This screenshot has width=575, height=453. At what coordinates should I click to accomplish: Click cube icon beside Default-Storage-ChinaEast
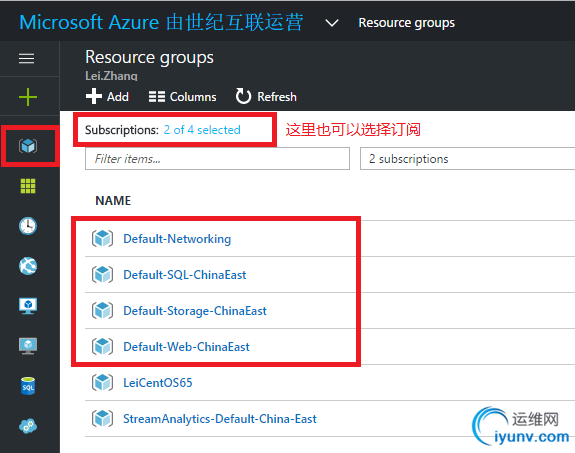coord(102,311)
